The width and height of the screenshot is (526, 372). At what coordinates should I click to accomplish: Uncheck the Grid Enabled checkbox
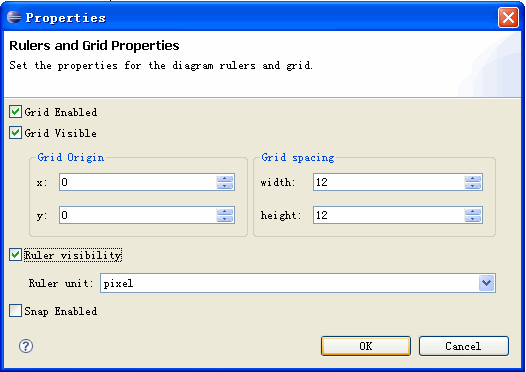(15, 112)
